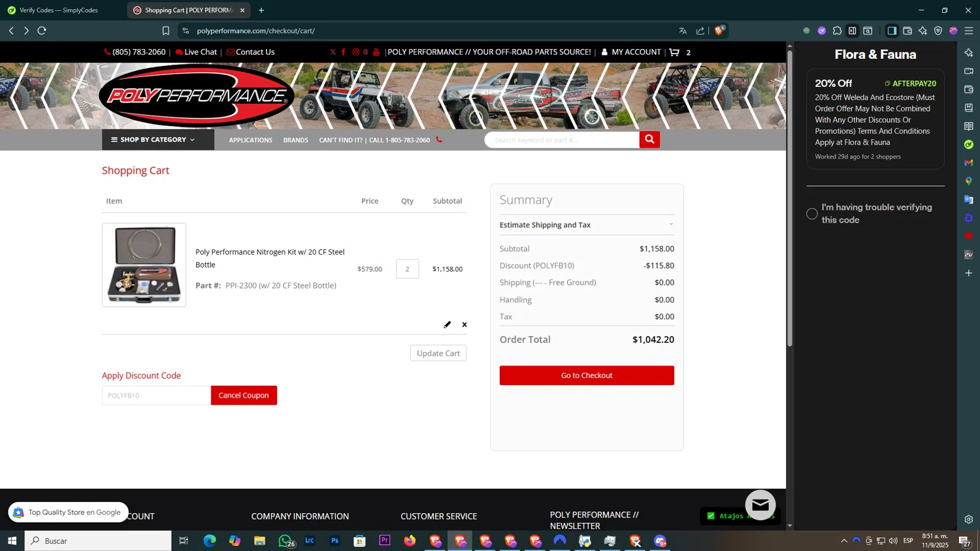
Task: Click the quantity field showing 2
Action: (x=407, y=269)
